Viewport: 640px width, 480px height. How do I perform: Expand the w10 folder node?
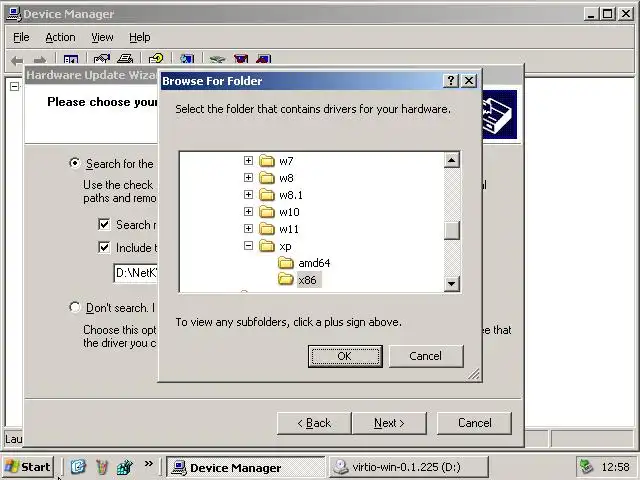click(x=248, y=211)
